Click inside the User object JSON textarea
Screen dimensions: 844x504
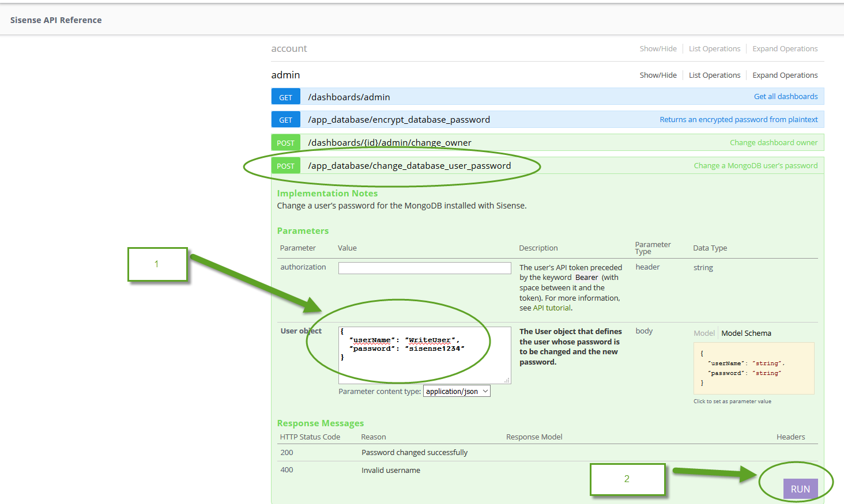tap(424, 354)
